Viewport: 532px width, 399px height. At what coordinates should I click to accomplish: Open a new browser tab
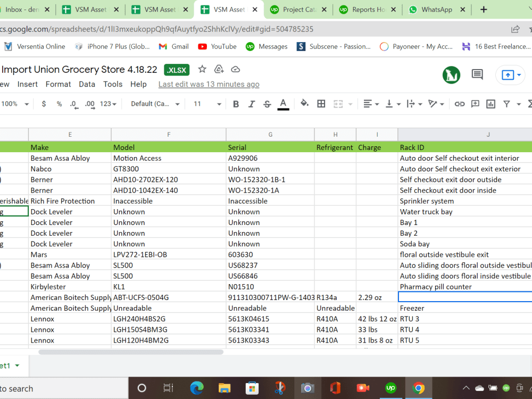click(484, 10)
